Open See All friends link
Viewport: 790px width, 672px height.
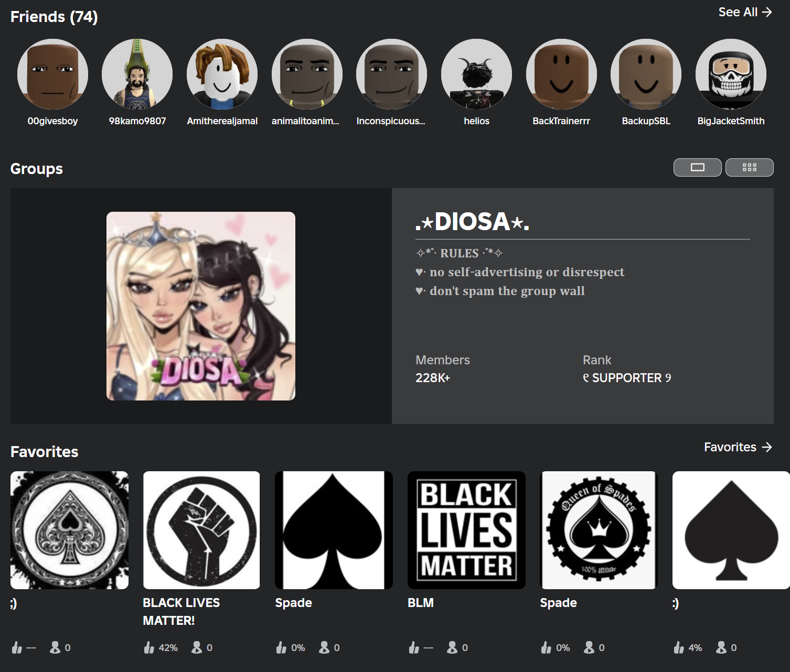[745, 12]
